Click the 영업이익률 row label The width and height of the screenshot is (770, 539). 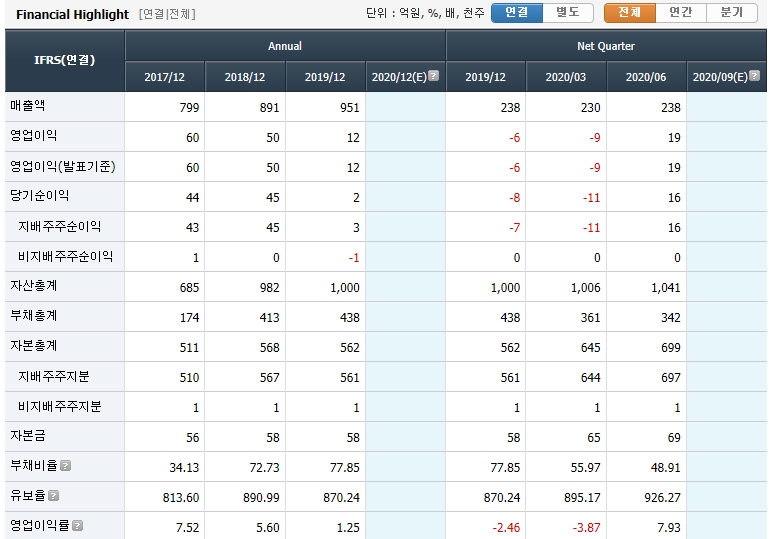pyautogui.click(x=40, y=525)
